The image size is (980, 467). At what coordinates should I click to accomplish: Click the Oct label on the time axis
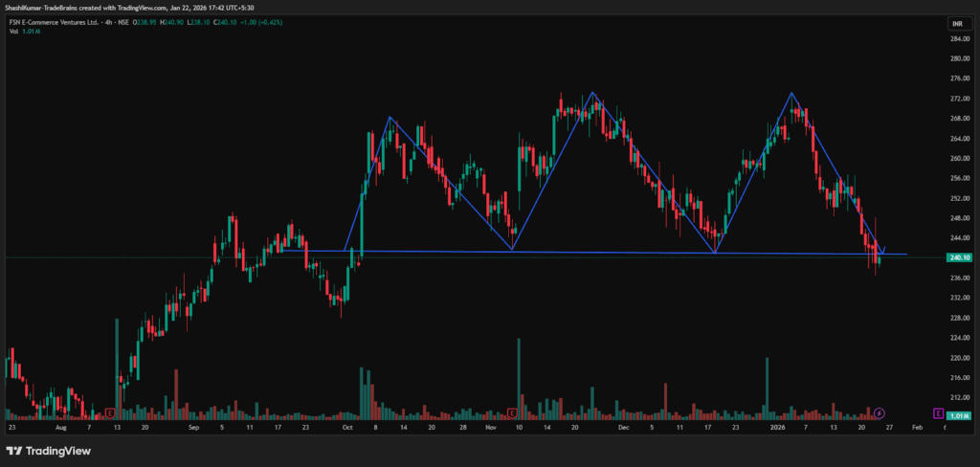pos(346,429)
